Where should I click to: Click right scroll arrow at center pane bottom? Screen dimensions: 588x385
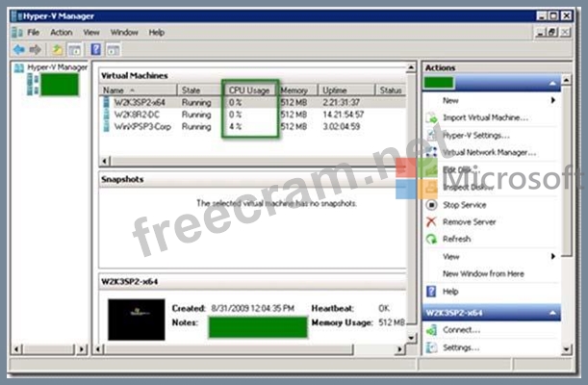pos(400,349)
